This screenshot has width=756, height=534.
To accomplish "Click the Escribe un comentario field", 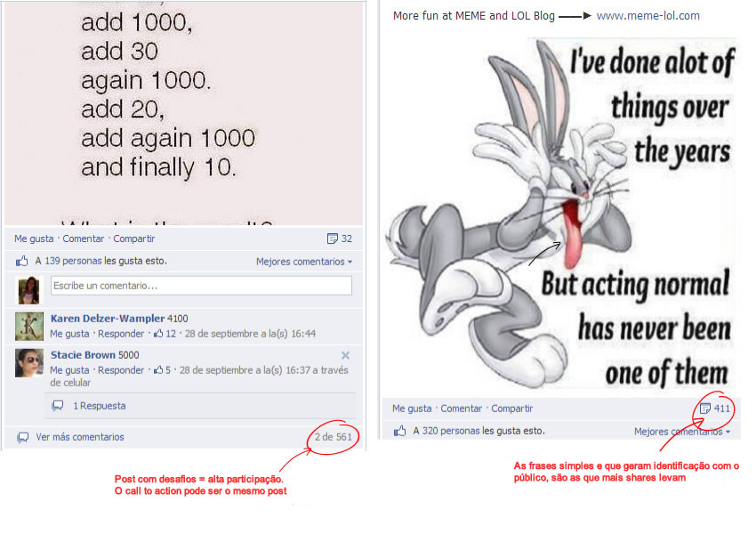I will [x=201, y=286].
